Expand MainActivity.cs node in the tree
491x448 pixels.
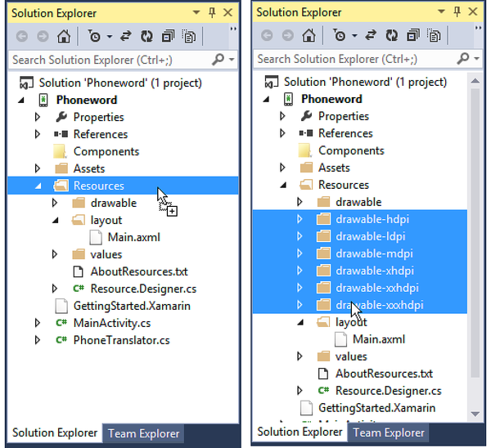coord(38,323)
